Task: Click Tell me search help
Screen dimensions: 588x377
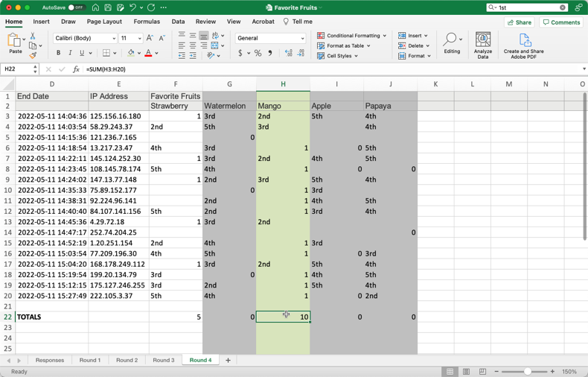Action: pyautogui.click(x=298, y=22)
